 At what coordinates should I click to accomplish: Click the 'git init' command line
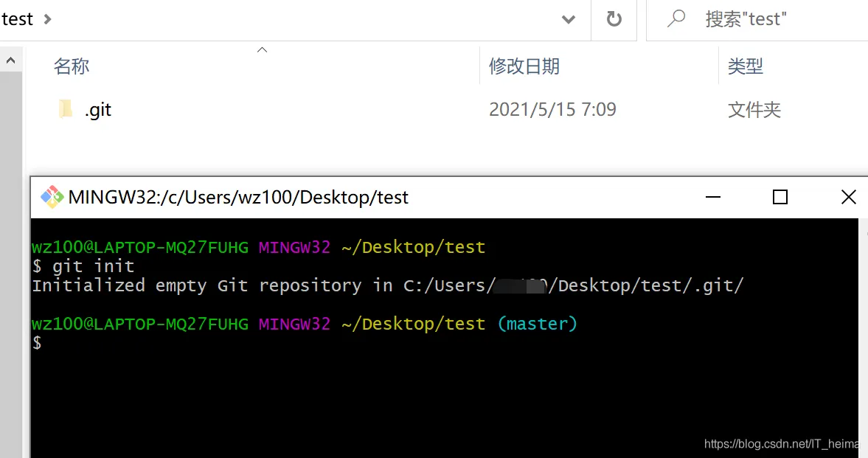click(x=83, y=266)
